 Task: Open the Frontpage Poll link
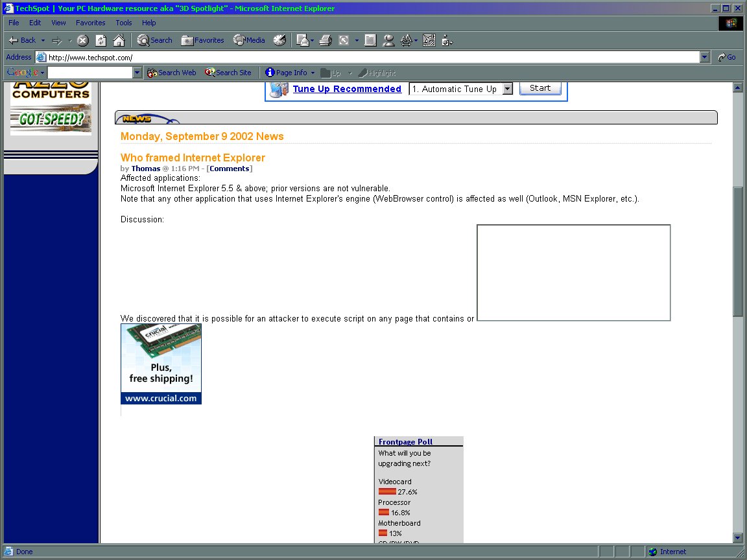(x=405, y=442)
